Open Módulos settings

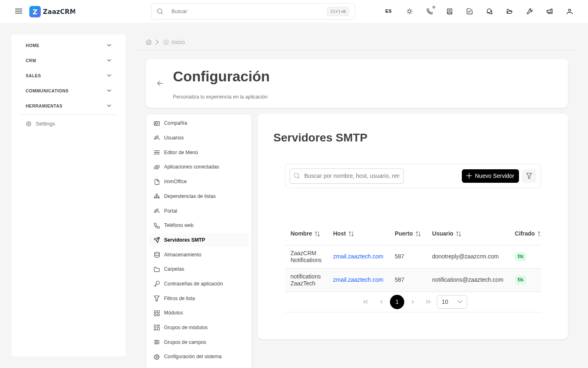point(199,313)
